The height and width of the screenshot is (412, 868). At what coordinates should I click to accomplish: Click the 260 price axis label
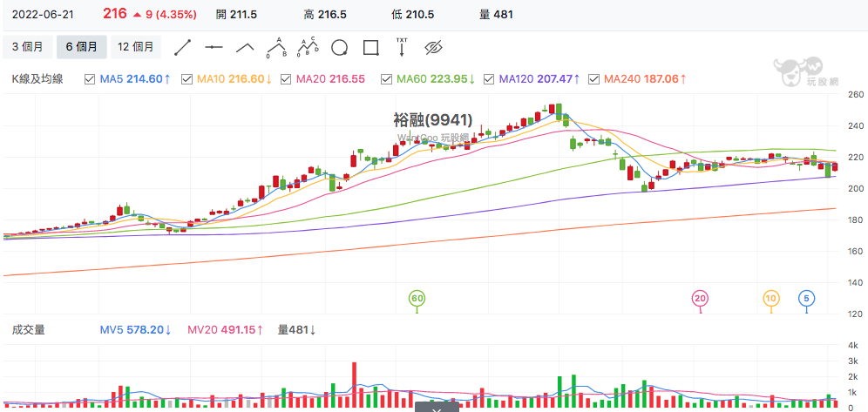[x=855, y=95]
